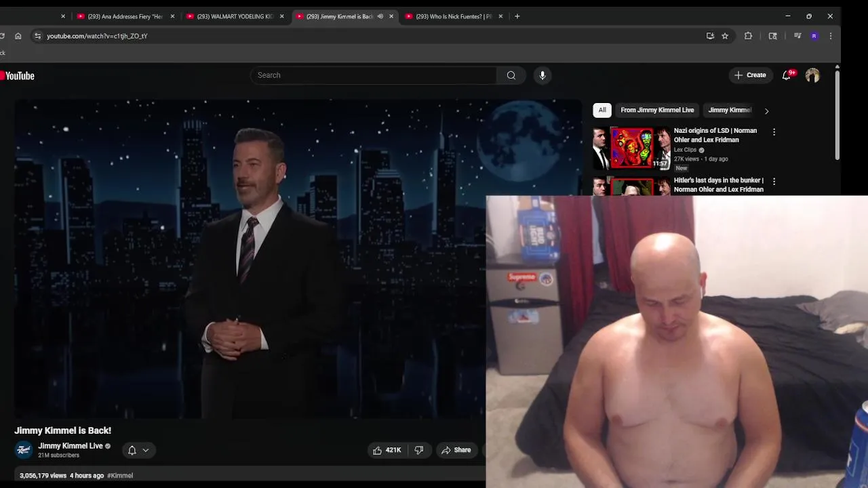Viewport: 868px width, 488px height.
Task: Open a new browser tab
Action: 517,16
